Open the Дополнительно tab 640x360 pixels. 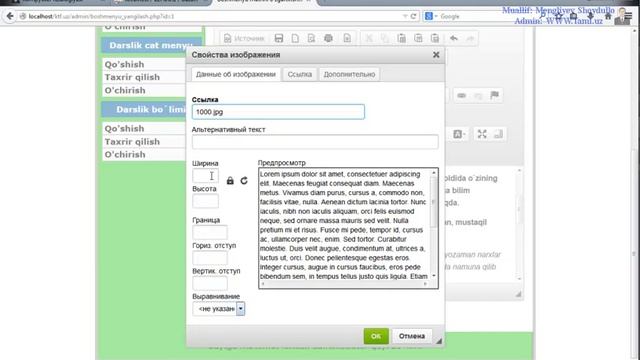coord(349,74)
